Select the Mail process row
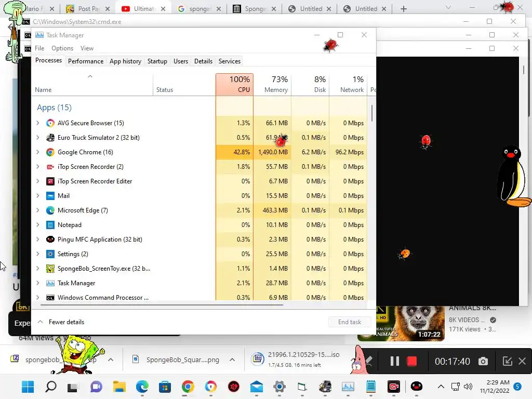This screenshot has height=399, width=532. [199, 196]
